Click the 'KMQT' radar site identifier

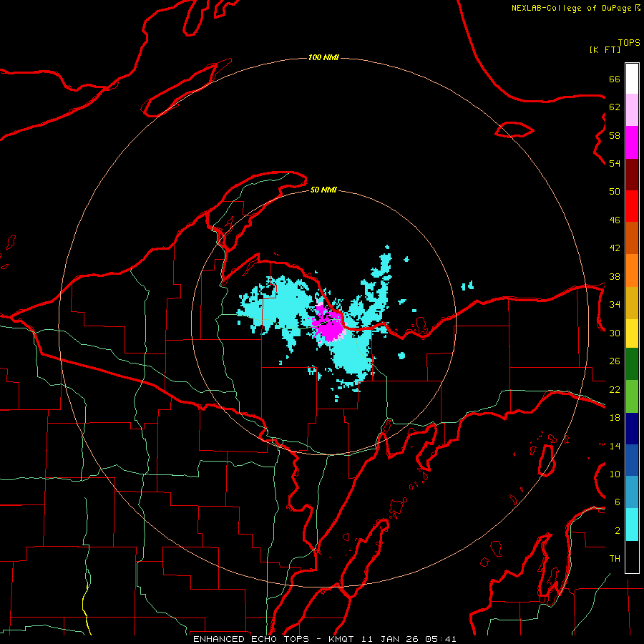[341, 639]
